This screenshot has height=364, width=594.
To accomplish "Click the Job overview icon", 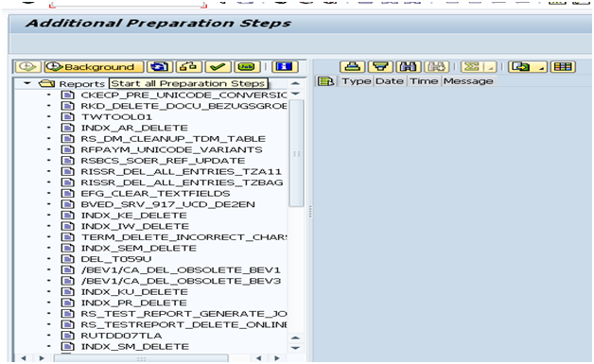I will (x=247, y=67).
